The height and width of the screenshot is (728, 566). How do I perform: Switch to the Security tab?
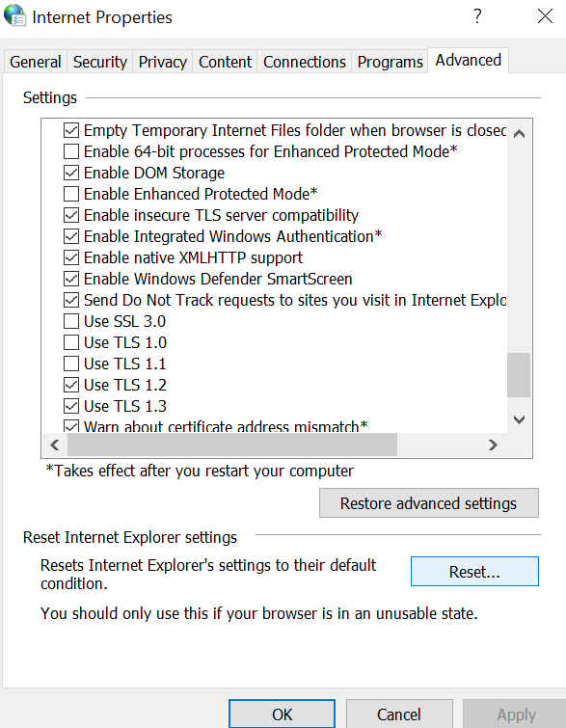click(100, 62)
